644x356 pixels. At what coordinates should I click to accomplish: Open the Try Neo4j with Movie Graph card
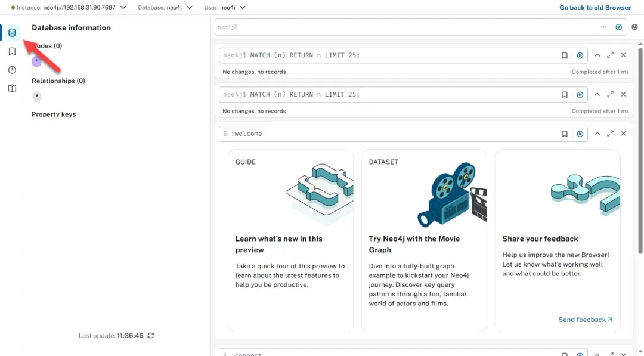tap(425, 241)
